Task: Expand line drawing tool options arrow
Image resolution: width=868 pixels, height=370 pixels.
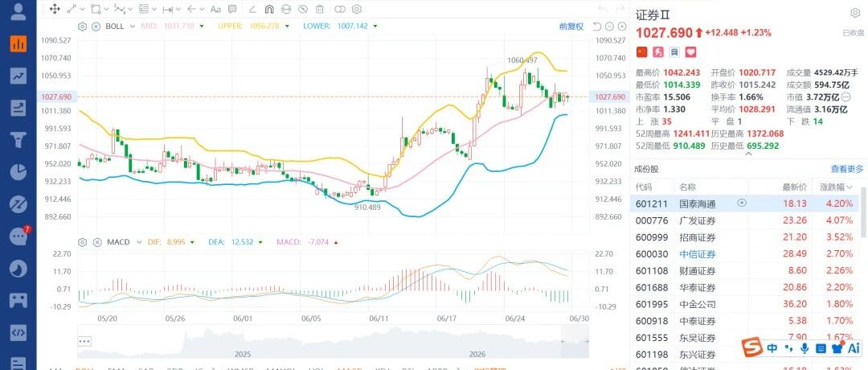Action: pyautogui.click(x=83, y=10)
